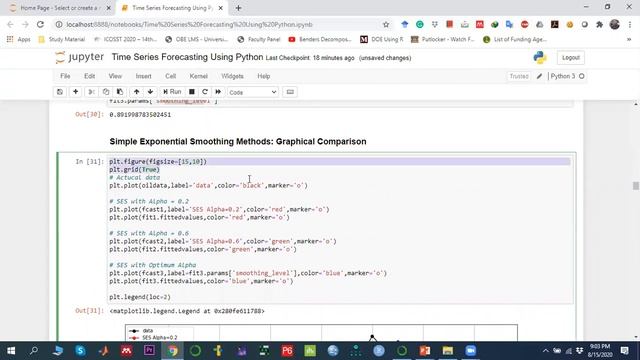This screenshot has width=640, height=360.
Task: Click the Jupyter logo
Action: 80,57
